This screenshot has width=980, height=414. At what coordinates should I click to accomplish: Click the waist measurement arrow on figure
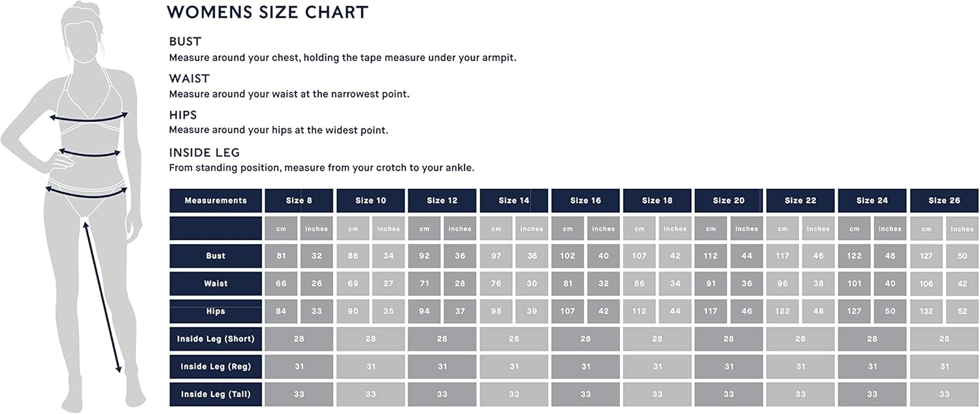pos(90,154)
